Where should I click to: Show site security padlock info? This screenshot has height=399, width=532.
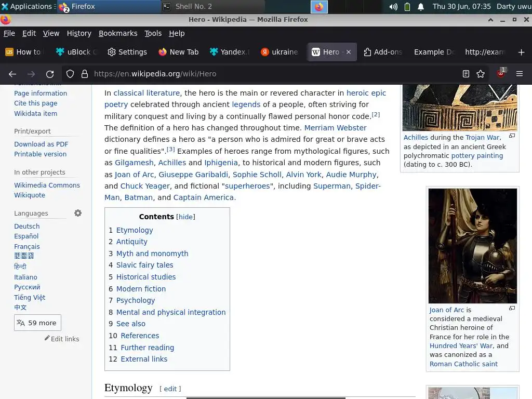(x=85, y=74)
